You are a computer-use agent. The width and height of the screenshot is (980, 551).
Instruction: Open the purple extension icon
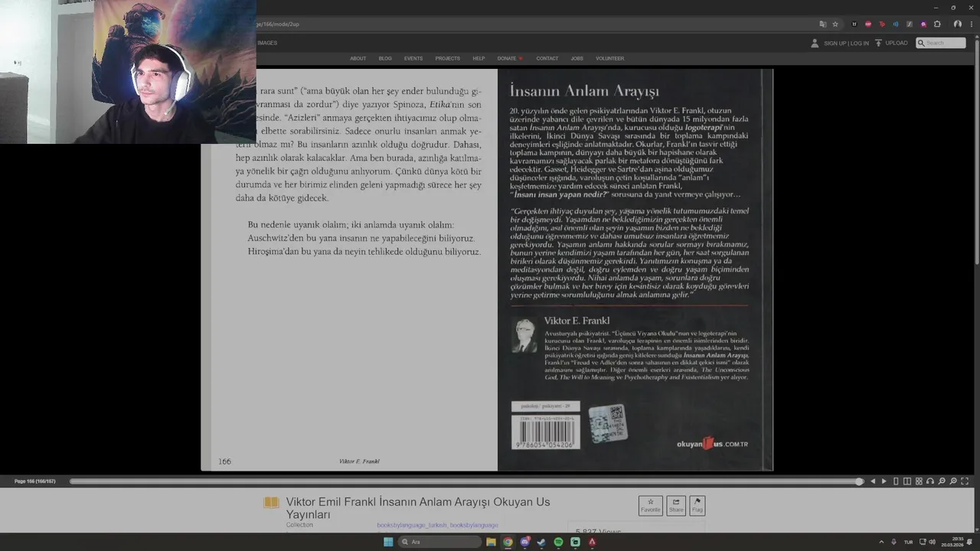pos(923,24)
